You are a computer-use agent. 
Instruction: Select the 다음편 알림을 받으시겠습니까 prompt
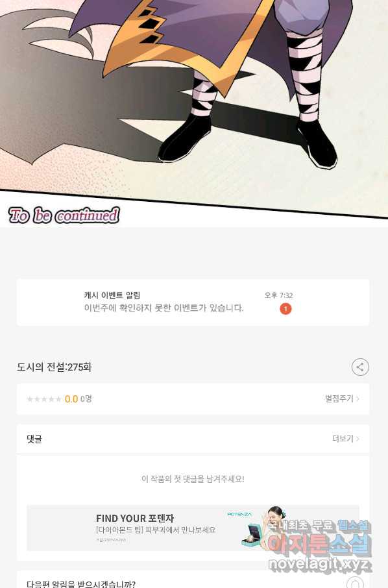[81, 583]
